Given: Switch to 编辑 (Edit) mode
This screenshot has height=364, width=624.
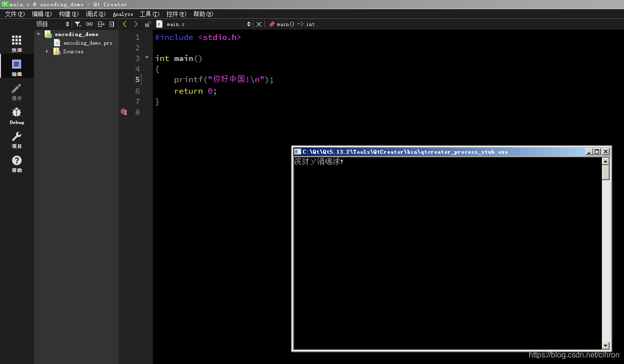Looking at the screenshot, I should point(17,67).
